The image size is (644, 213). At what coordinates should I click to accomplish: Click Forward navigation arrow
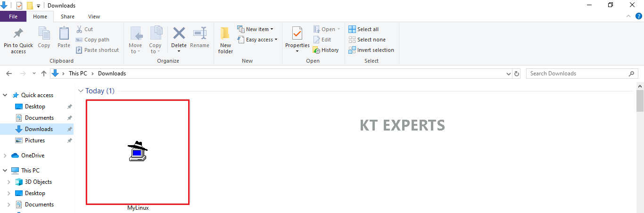pyautogui.click(x=23, y=74)
